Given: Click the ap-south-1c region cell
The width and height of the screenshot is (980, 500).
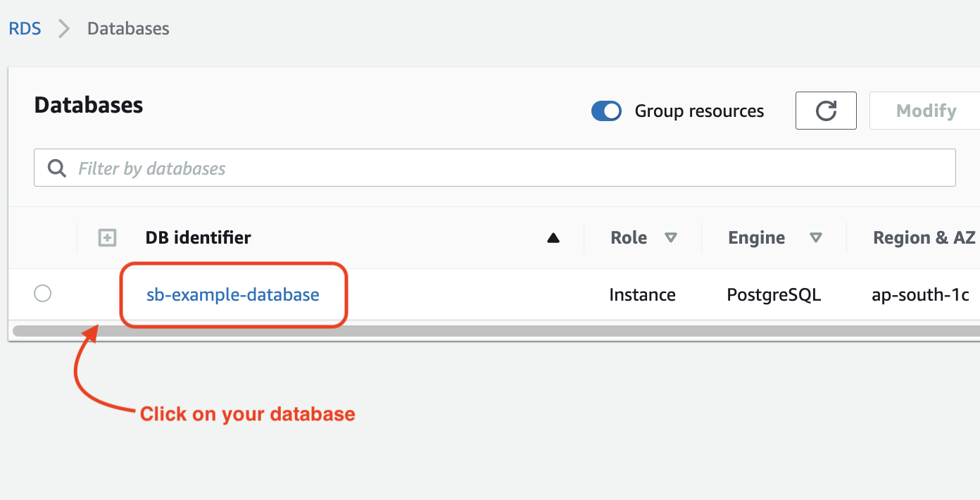Looking at the screenshot, I should (920, 294).
